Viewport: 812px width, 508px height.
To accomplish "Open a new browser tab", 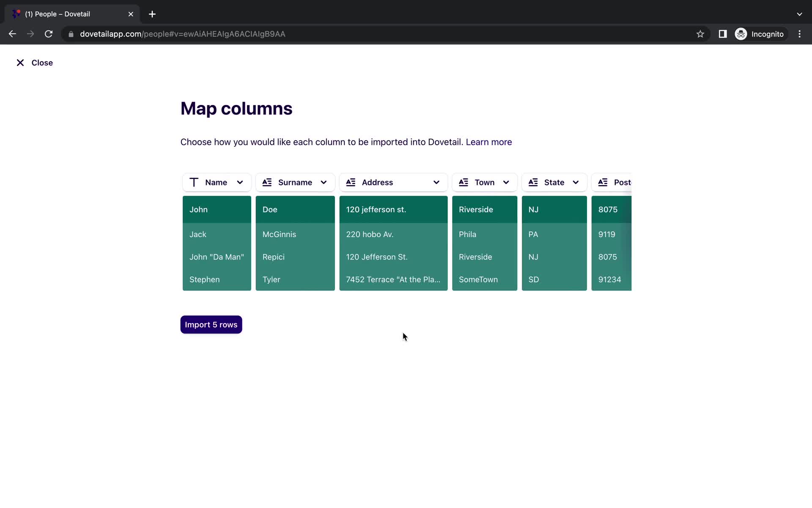I will point(152,14).
